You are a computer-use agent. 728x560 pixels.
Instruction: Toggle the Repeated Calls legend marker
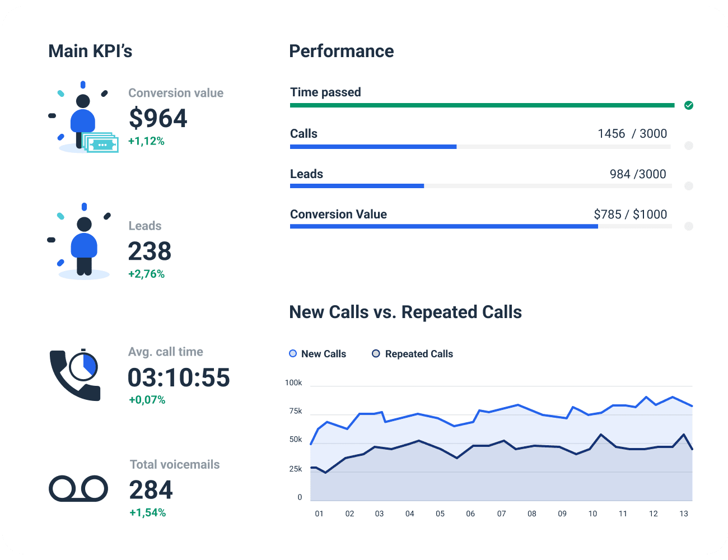376,353
